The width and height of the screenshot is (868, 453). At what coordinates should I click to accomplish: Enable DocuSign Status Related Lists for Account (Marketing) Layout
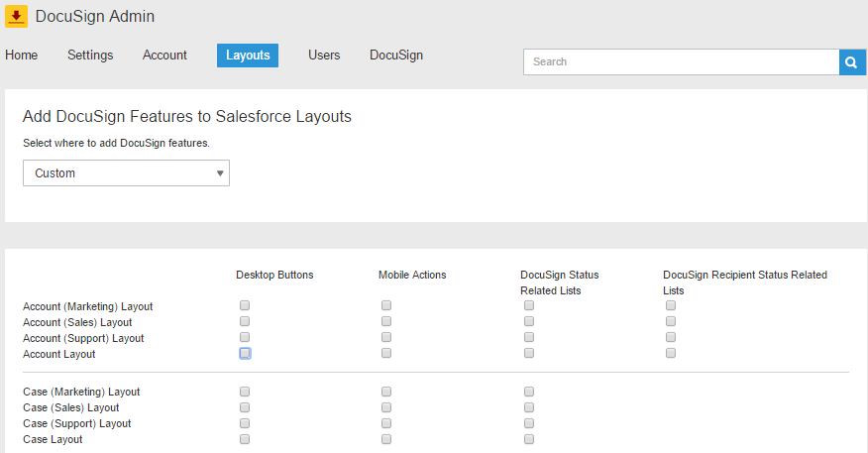529,305
